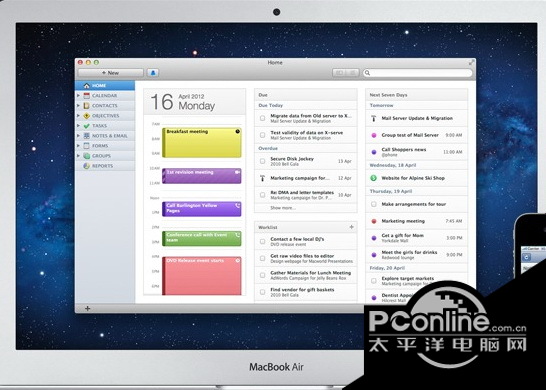546x390 pixels.
Task: Check off Re: DMA and letter templates
Action: coord(263,195)
